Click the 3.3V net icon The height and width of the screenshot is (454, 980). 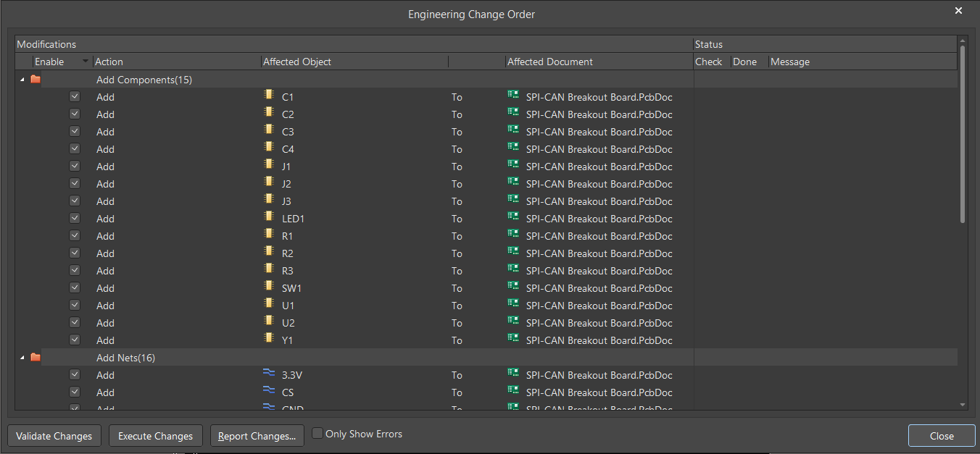coord(269,374)
